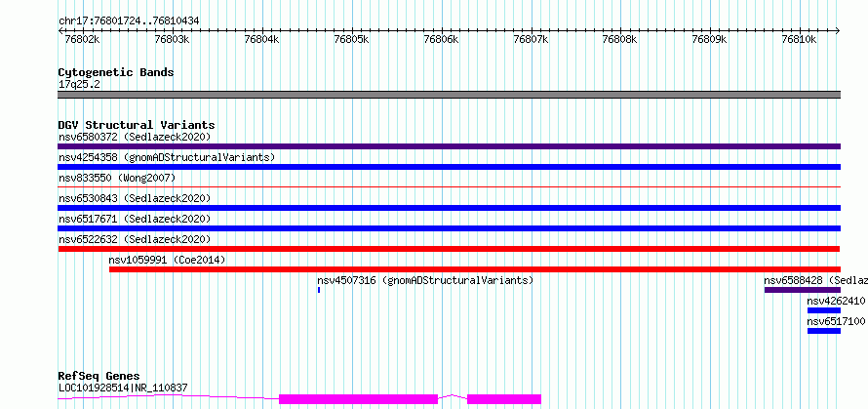Open the nsv4262410 label text

tap(836, 301)
